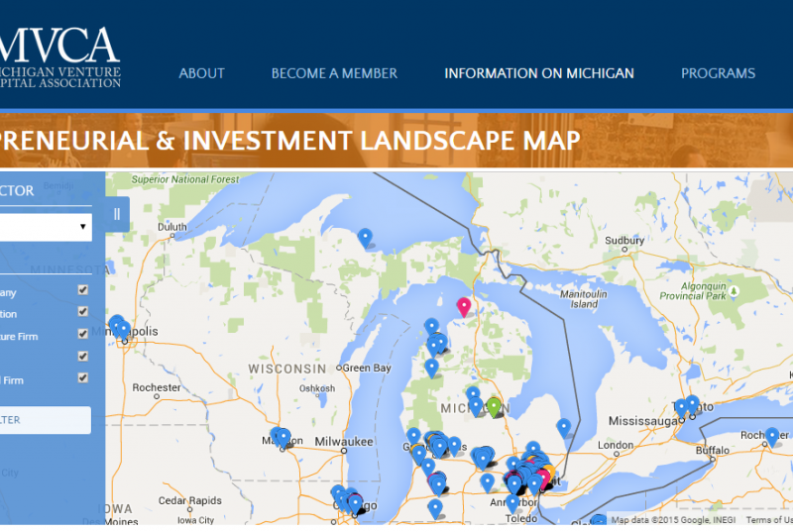Image resolution: width=793 pixels, height=532 pixels.
Task: Open BECOME A MEMBER page
Action: [334, 73]
